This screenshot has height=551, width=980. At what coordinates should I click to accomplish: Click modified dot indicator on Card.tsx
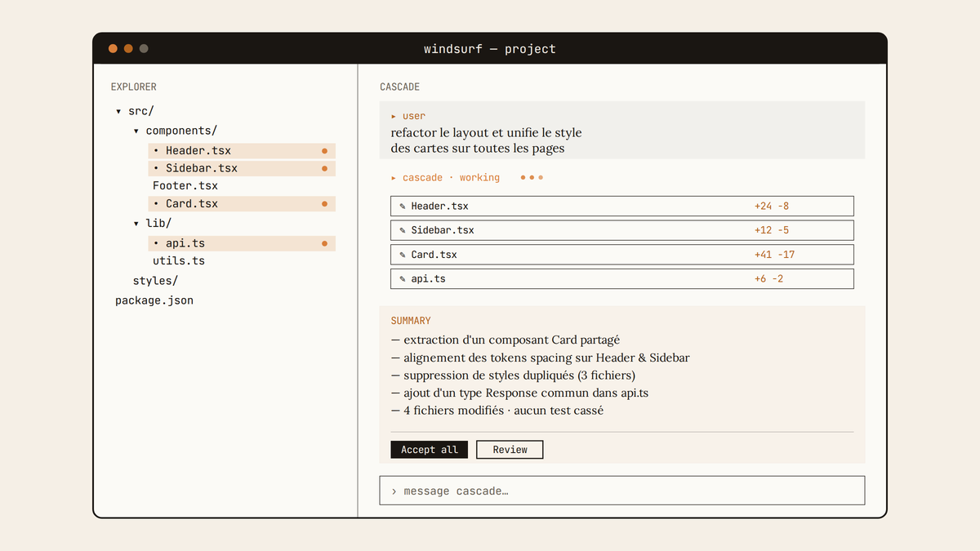pyautogui.click(x=324, y=204)
